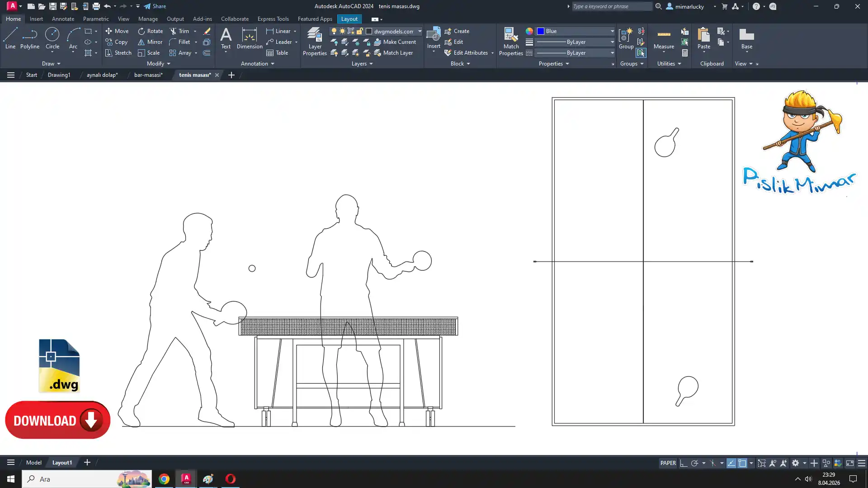Click the Make Current layer button
The width and height of the screenshot is (868, 488).
coord(395,42)
